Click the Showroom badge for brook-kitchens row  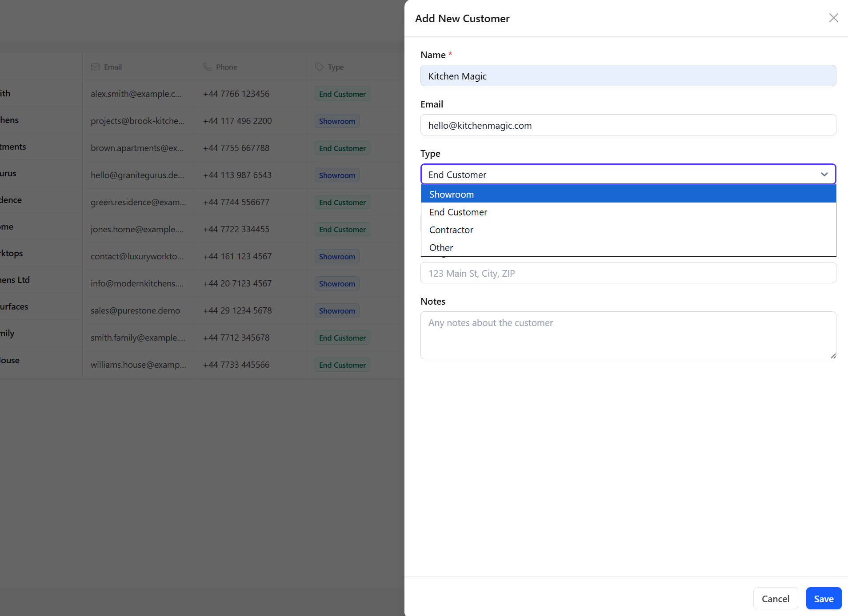[x=337, y=121]
